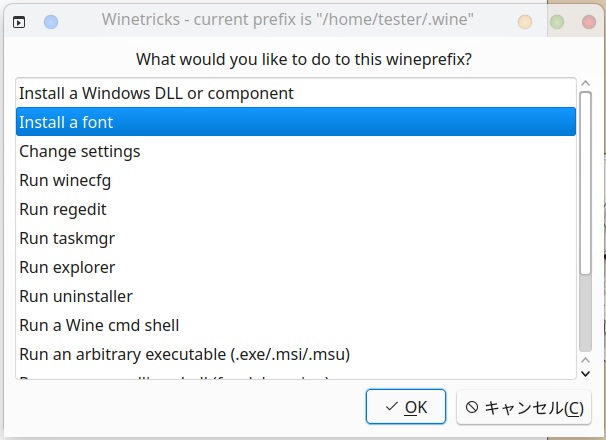Confirm the selection with the OK button

(x=406, y=407)
